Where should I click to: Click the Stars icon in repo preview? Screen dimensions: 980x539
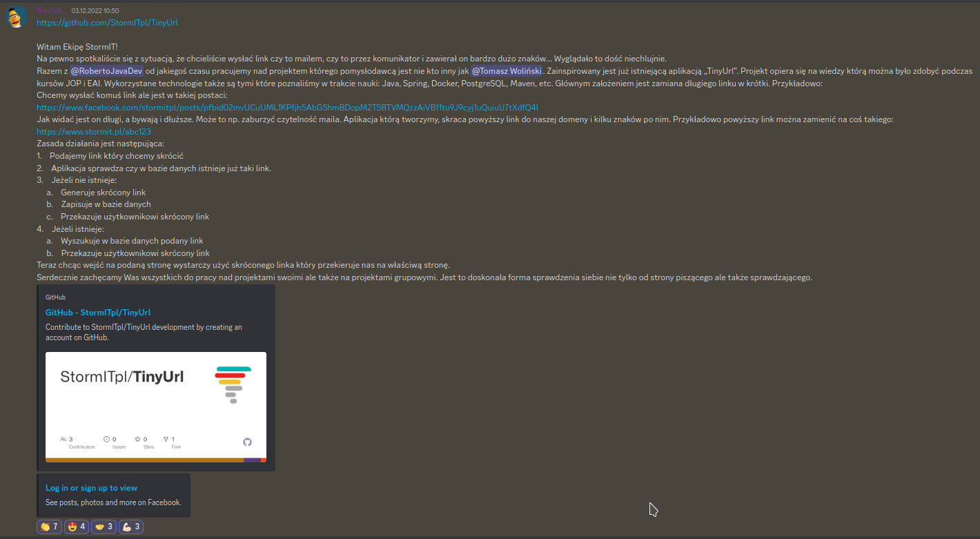(138, 439)
